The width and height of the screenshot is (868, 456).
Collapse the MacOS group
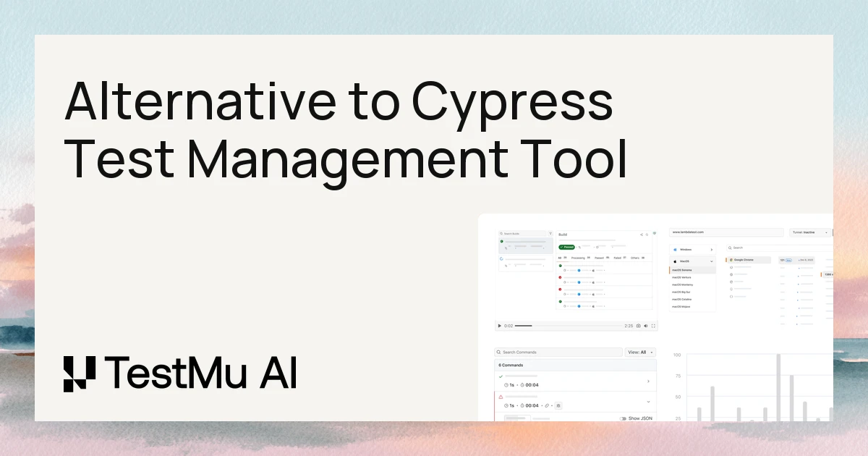coord(692,261)
